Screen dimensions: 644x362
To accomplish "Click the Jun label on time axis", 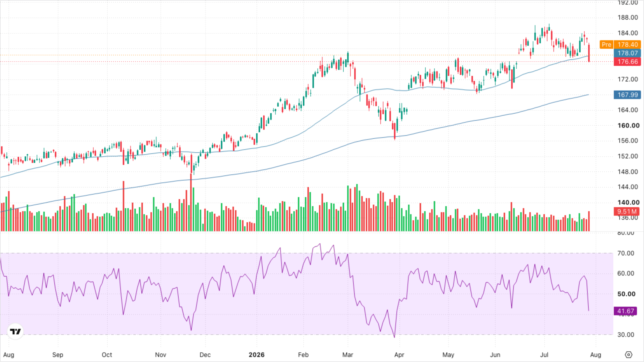I will tap(495, 355).
